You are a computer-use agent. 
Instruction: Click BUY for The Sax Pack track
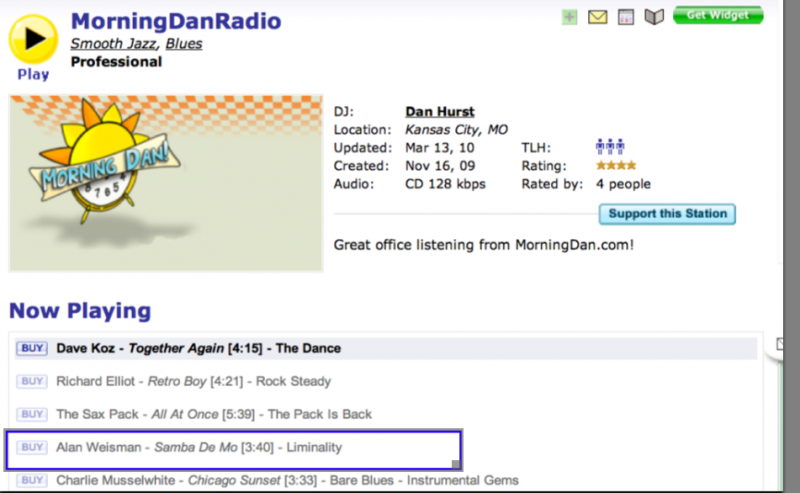click(31, 414)
